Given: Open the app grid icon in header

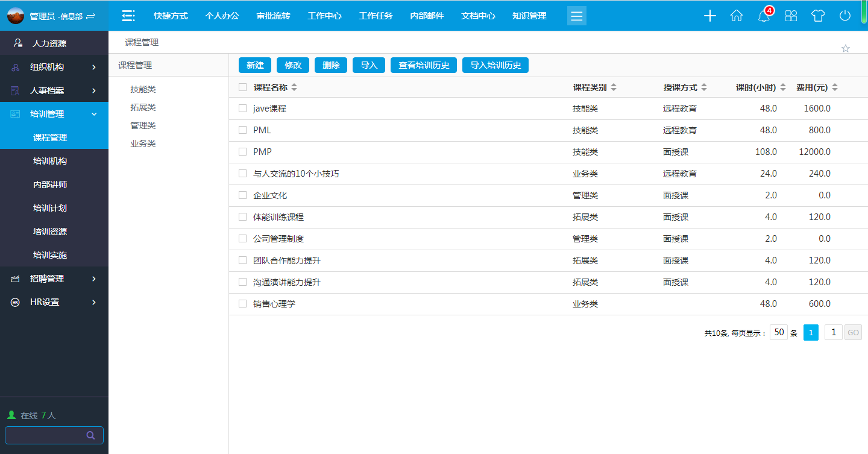Looking at the screenshot, I should tap(791, 16).
